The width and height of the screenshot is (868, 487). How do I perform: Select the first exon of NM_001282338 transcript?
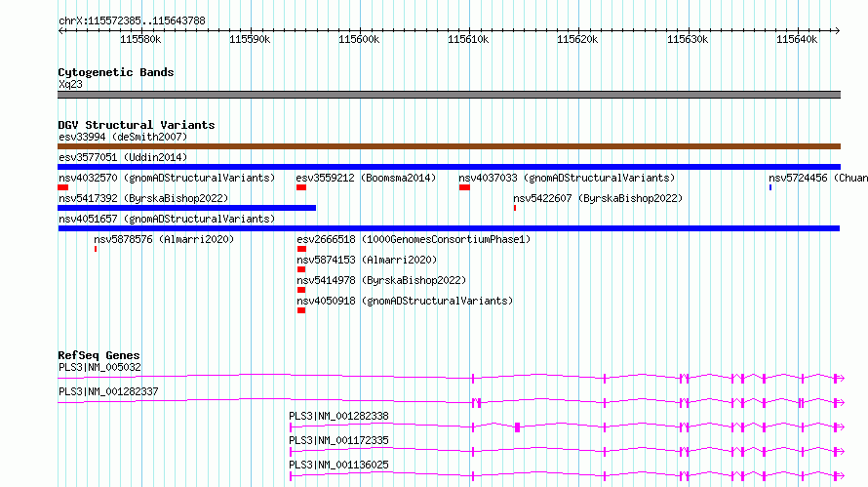[x=291, y=427]
